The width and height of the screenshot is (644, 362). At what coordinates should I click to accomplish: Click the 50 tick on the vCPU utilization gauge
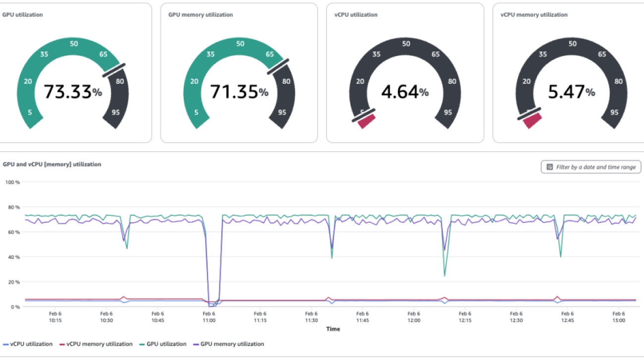coord(406,44)
